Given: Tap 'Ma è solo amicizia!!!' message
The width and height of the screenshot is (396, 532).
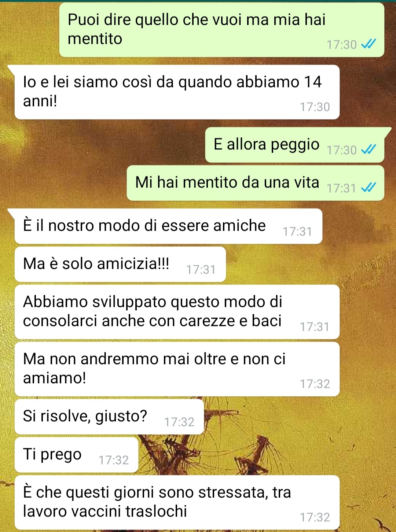Looking at the screenshot, I should coord(120,264).
